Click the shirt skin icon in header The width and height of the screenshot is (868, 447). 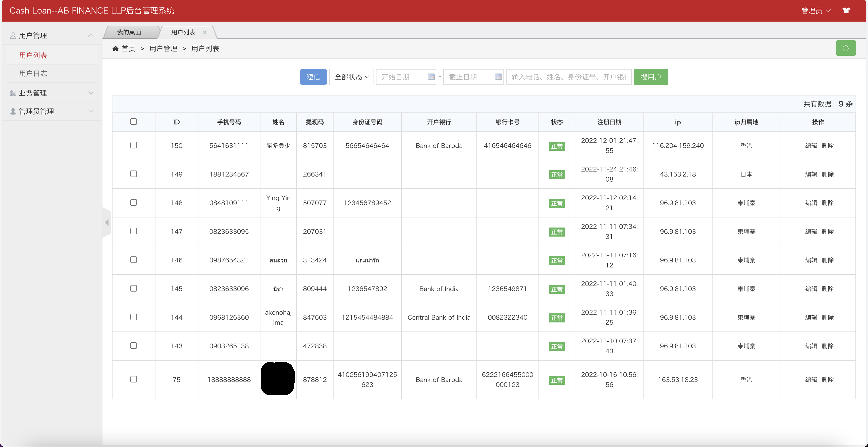(846, 11)
